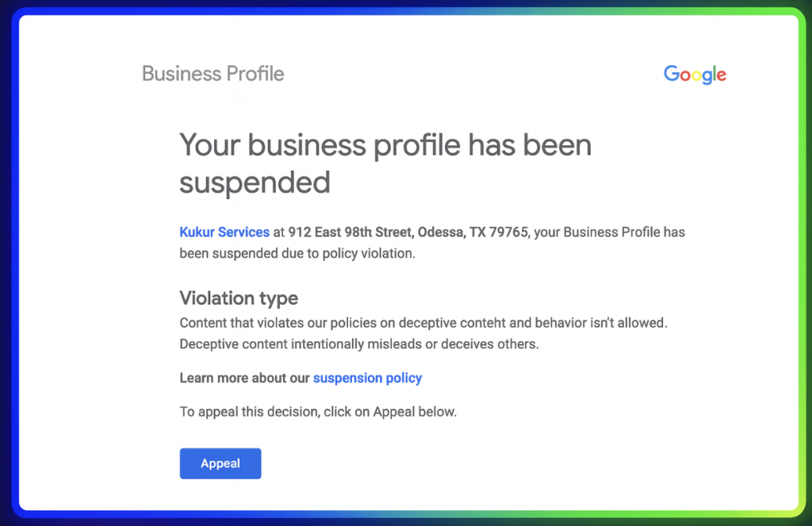This screenshot has width=812, height=526.
Task: Click the "Learn more about our" text
Action: click(x=244, y=378)
